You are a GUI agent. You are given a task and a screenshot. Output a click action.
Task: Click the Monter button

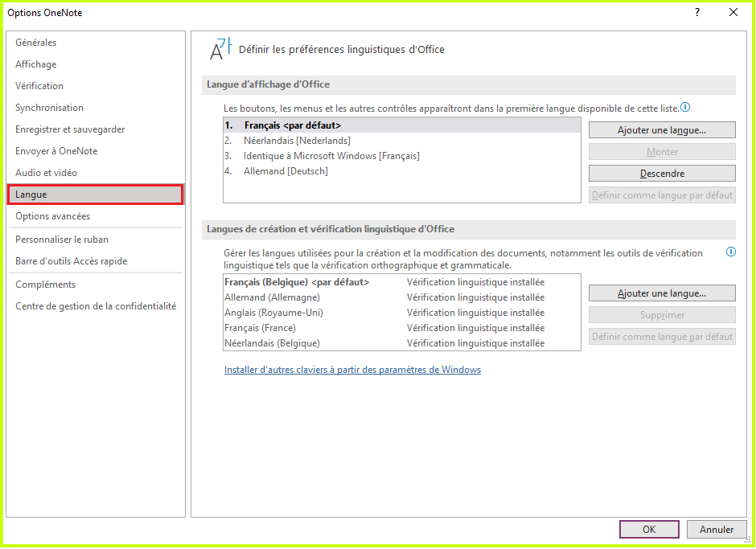click(x=662, y=152)
